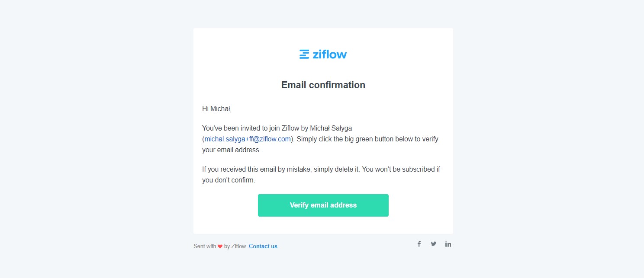Click the "Hi Michał," greeting line

(x=217, y=109)
